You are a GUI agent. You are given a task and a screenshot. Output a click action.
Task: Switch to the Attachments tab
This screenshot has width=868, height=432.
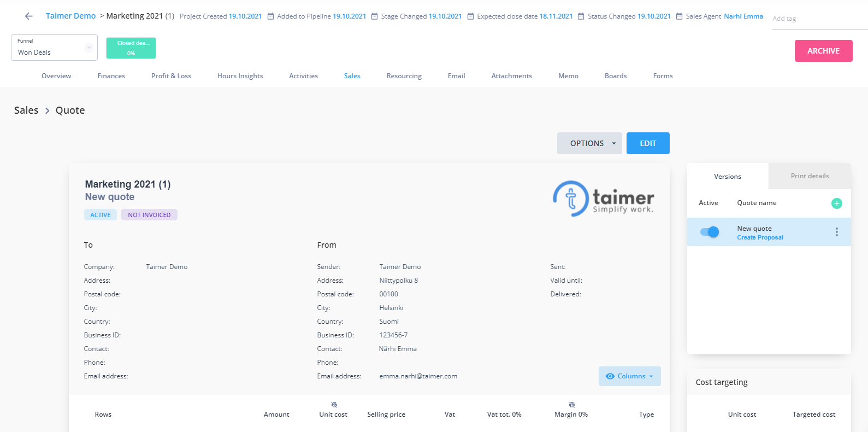[x=511, y=76]
